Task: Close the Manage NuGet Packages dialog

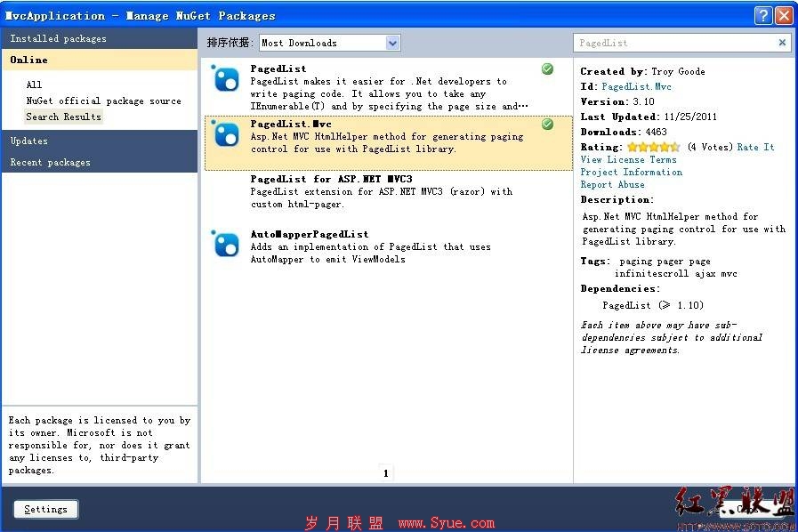Action: point(785,16)
